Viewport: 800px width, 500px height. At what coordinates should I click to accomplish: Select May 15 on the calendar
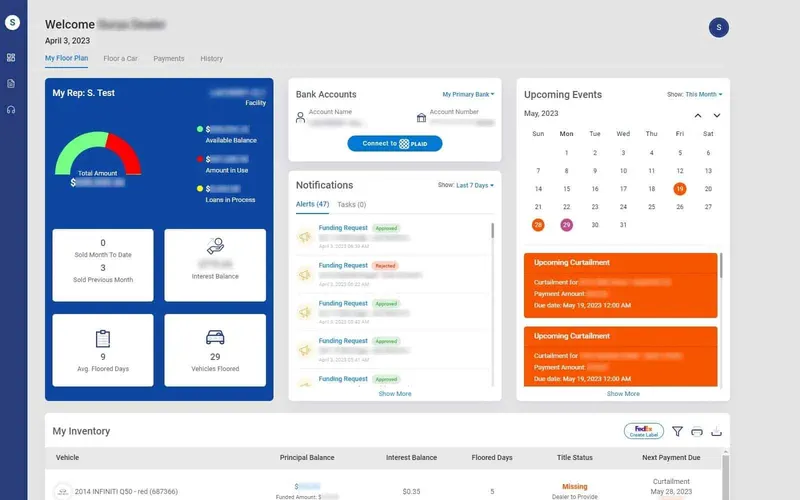tap(566, 189)
